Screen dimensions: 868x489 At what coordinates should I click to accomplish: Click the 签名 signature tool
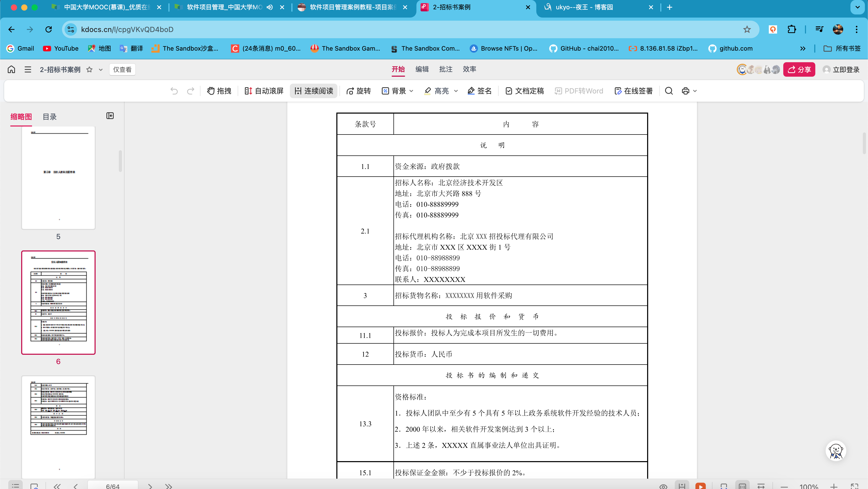479,91
